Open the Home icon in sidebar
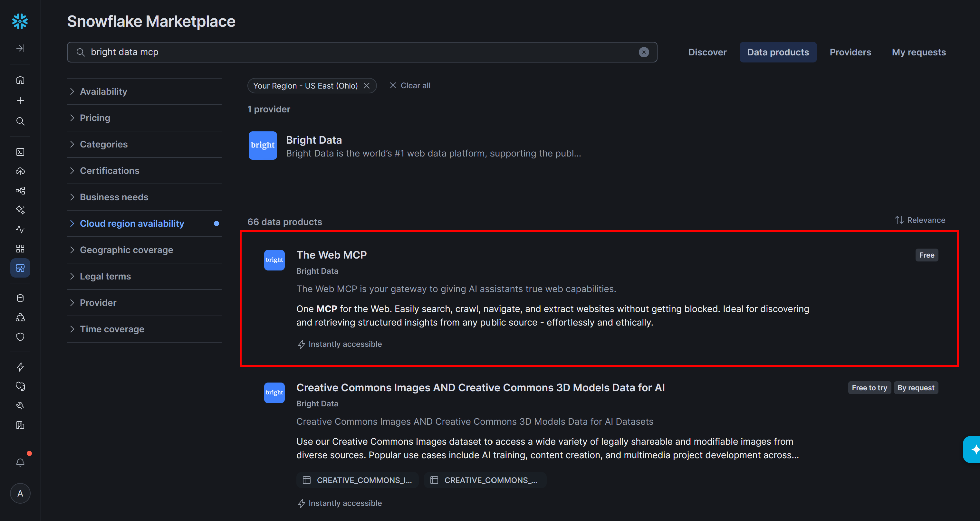This screenshot has width=980, height=521. 20,80
